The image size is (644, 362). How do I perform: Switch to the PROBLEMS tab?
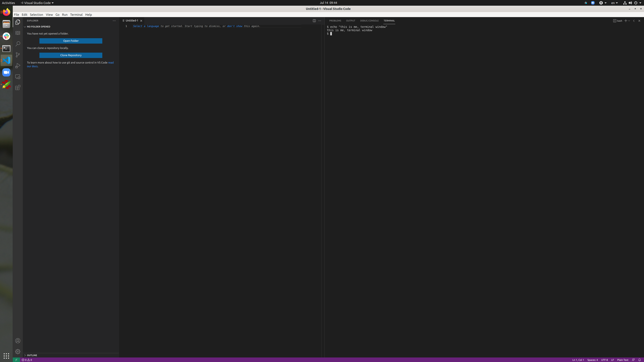point(335,21)
